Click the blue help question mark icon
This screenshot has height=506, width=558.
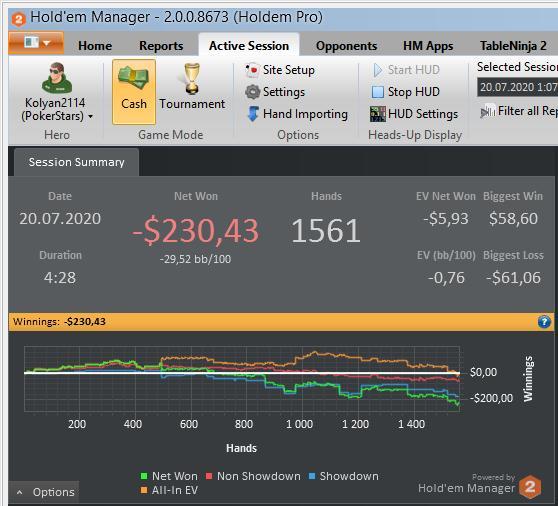click(x=544, y=322)
